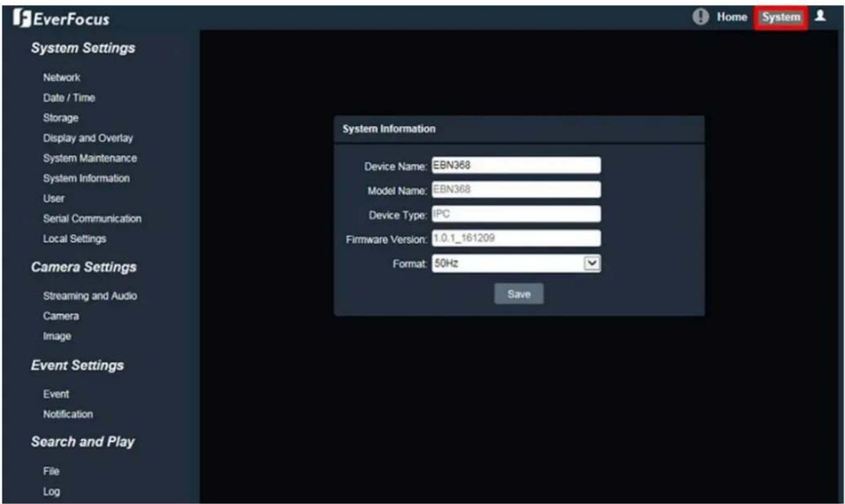Click the Save button
This screenshot has width=845, height=504.
tap(519, 294)
